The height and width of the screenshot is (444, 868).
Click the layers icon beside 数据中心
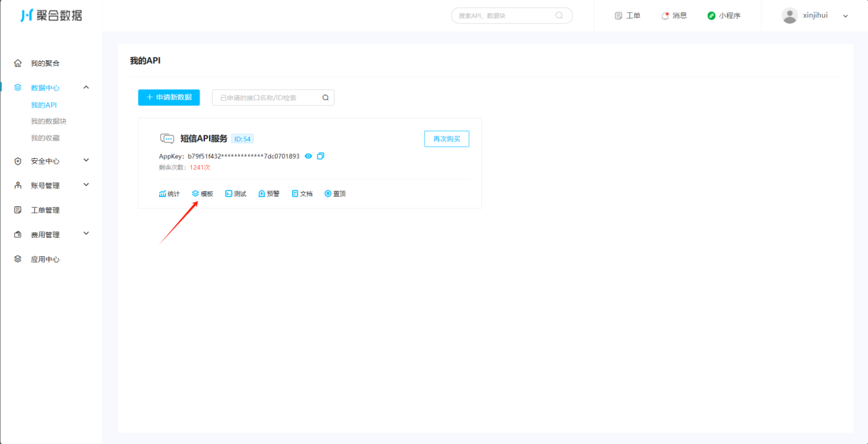pos(18,88)
